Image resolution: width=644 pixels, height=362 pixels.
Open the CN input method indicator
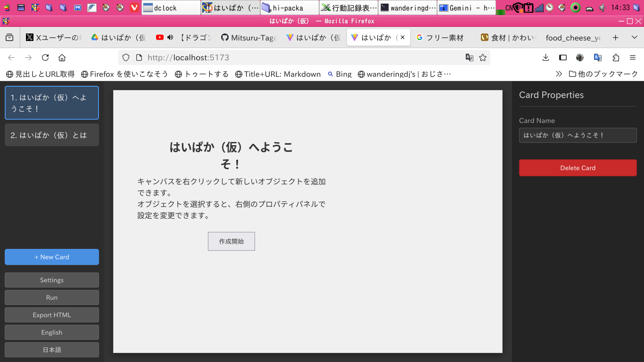tap(509, 8)
